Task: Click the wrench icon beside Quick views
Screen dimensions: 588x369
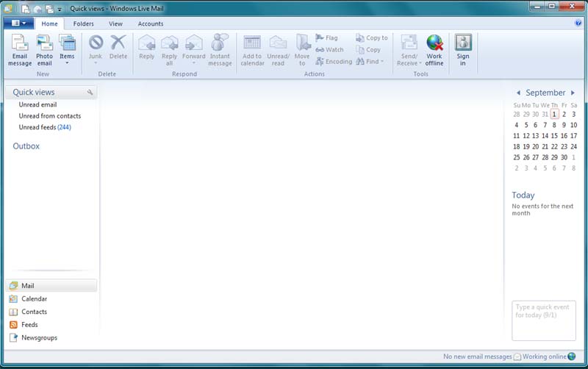Action: pos(90,93)
